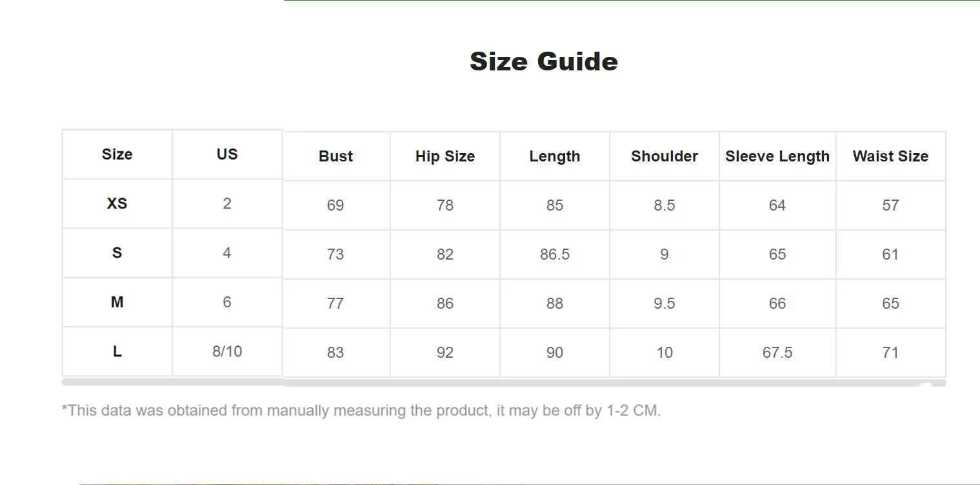This screenshot has width=980, height=485.
Task: Click the manual measurement disclaimer note
Action: pyautogui.click(x=361, y=411)
